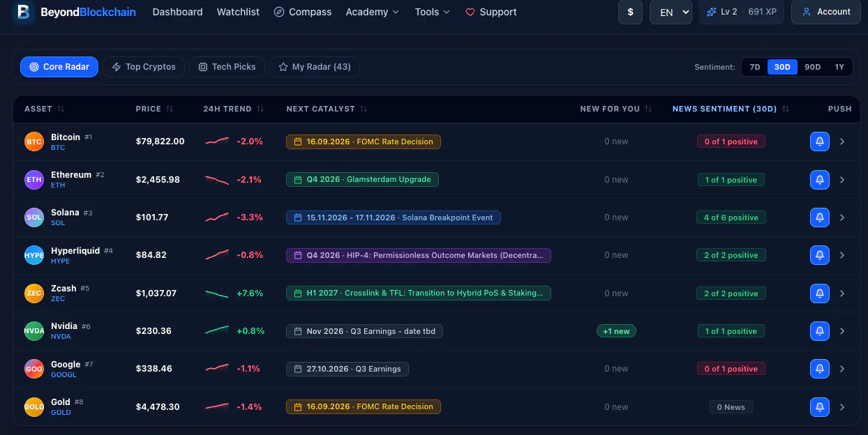
Task: Click the Lv 2 691 XP badge
Action: (x=742, y=12)
